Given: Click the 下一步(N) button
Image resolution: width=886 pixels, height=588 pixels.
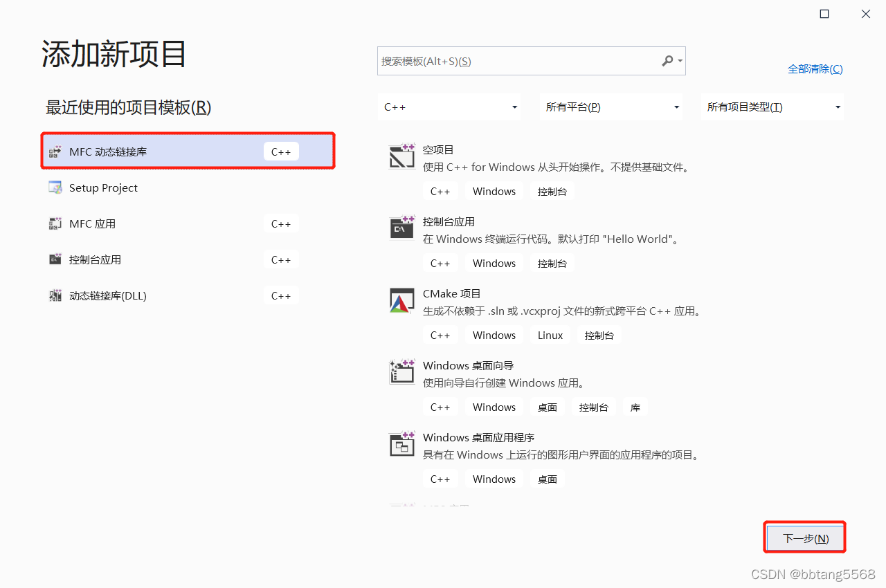Looking at the screenshot, I should pos(806,538).
